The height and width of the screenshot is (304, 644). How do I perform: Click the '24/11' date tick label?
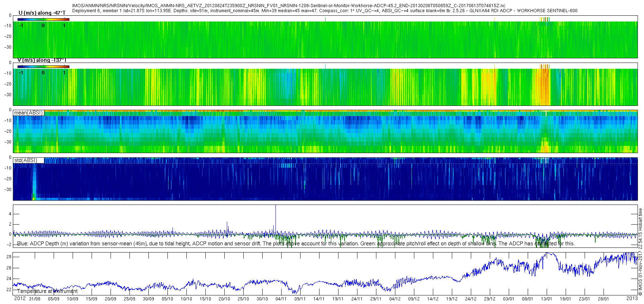pos(357,299)
